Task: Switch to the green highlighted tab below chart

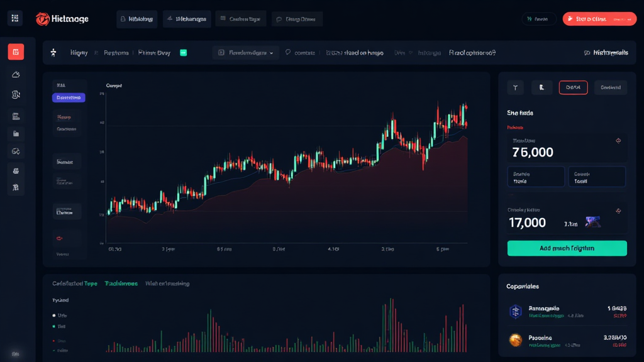Action: [x=121, y=283]
